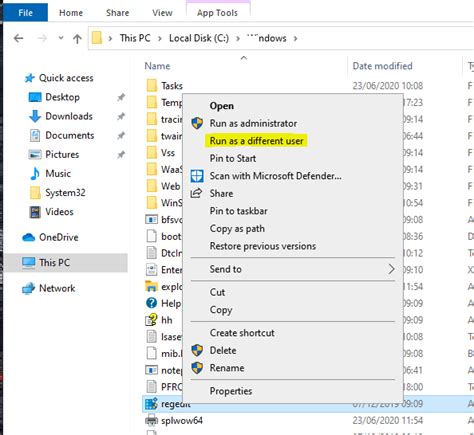Click the Videos film icon
Viewport: 474px width, 435px height.
(35, 212)
